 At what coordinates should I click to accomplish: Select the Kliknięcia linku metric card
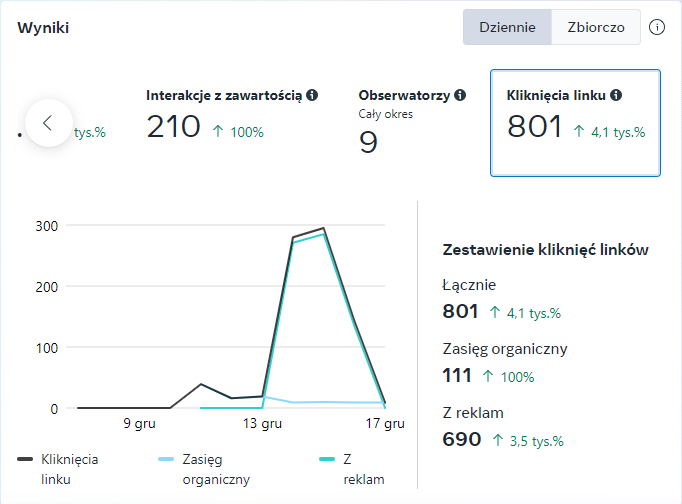(575, 123)
